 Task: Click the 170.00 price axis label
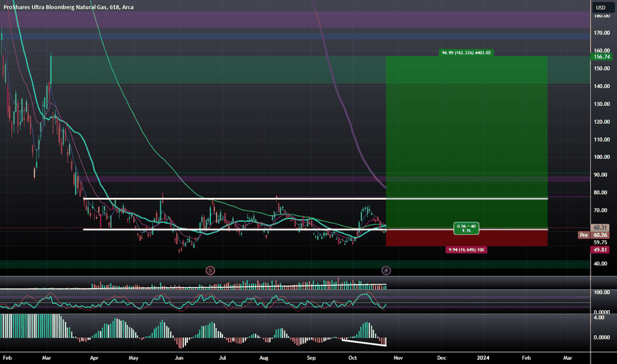pos(602,33)
